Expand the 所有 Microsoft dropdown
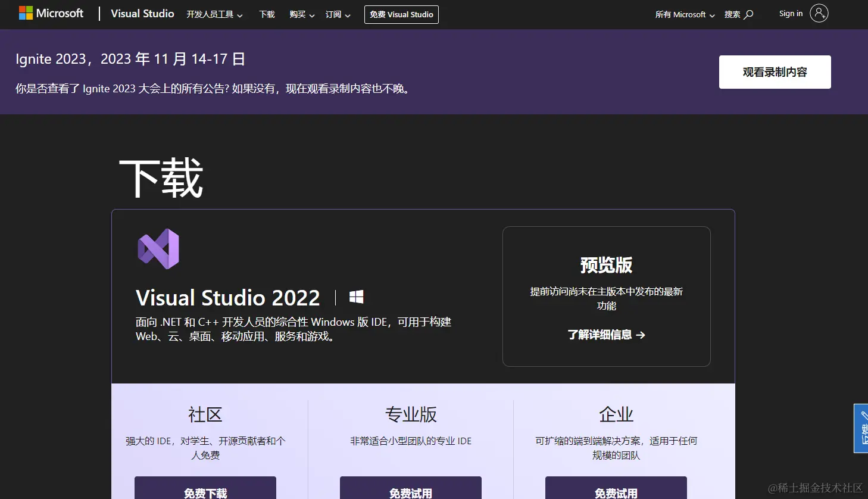Screen dimensions: 868x499 point(685,14)
